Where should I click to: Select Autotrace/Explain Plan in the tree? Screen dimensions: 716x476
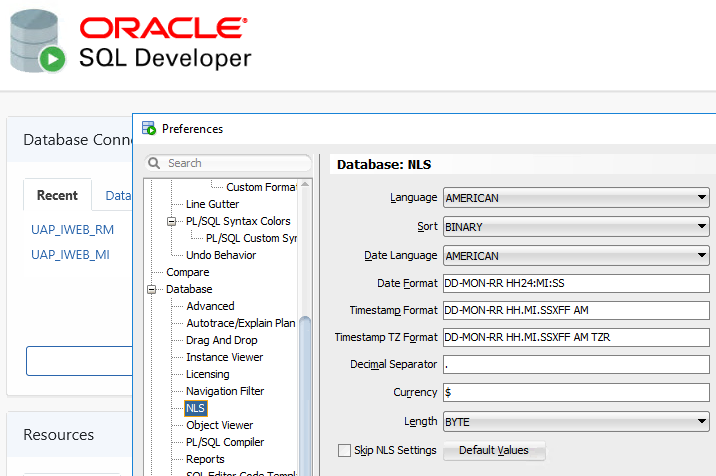tap(241, 323)
